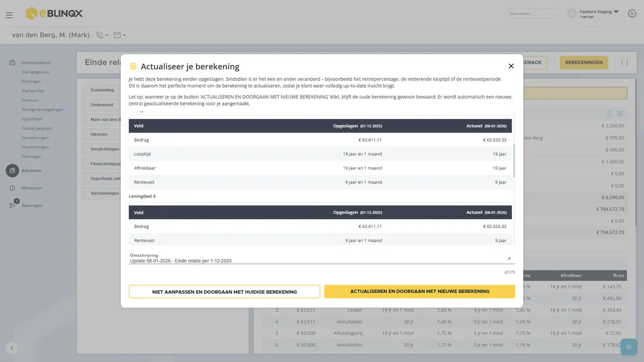This screenshot has width=644, height=362.
Task: Expand the Fastlane Staging account dropdown
Action: (x=616, y=12)
